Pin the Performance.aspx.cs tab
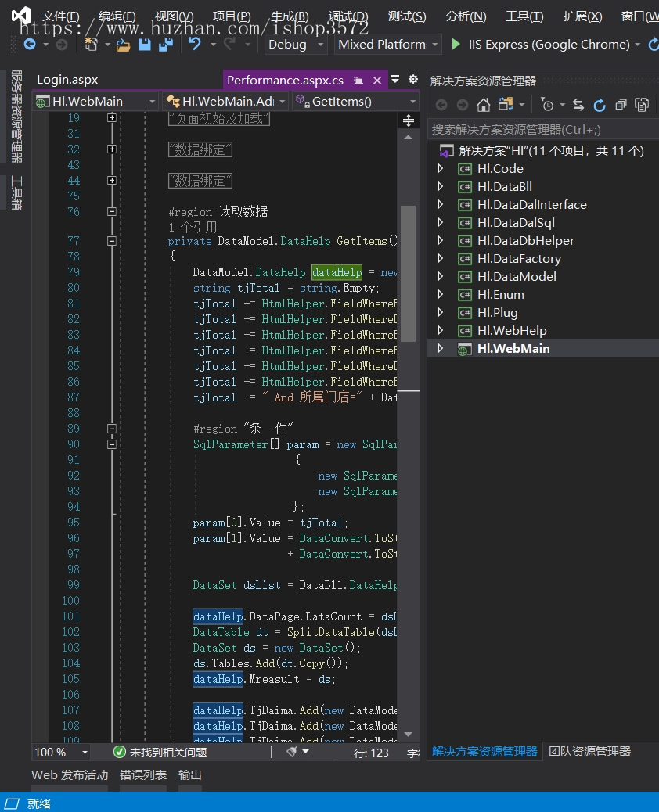 [358, 81]
